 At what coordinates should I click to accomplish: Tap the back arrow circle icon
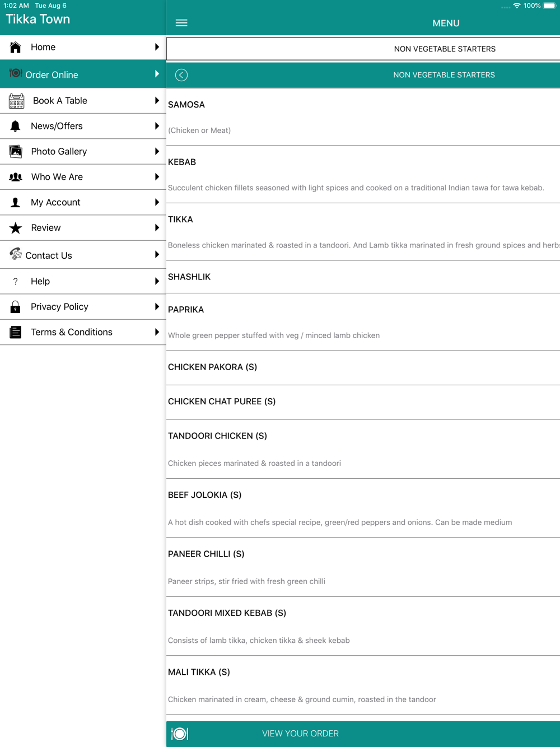click(x=181, y=75)
